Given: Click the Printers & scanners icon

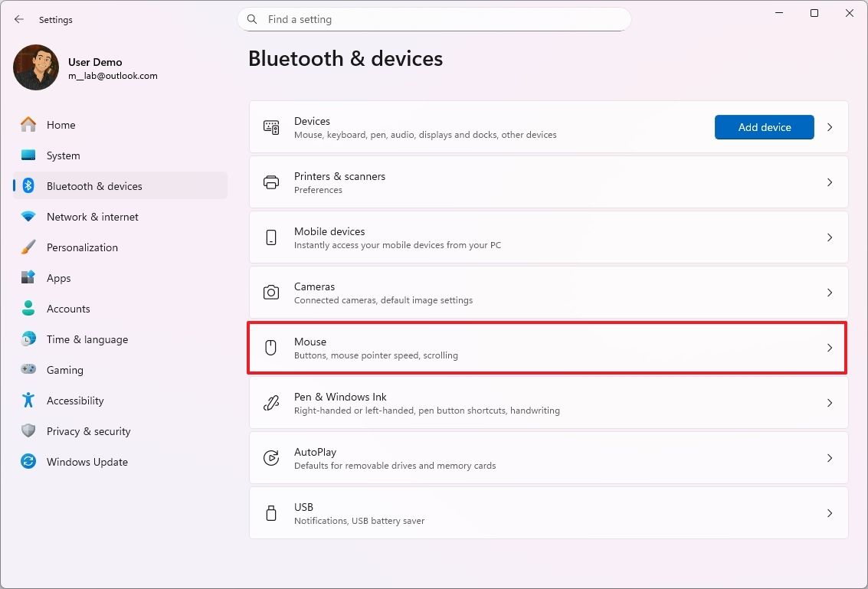Looking at the screenshot, I should point(270,182).
